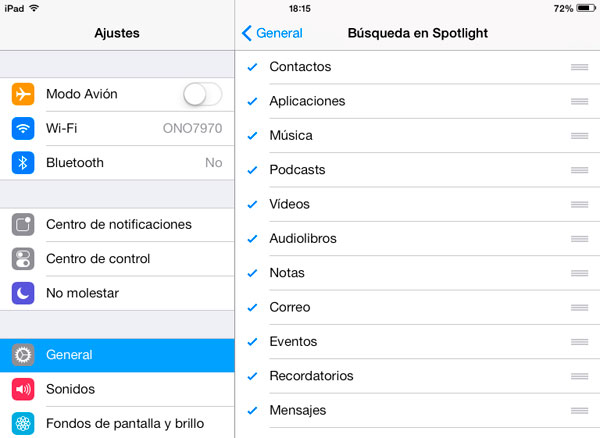Uncheck Notas in Spotlight search
This screenshot has width=600, height=438.
click(x=252, y=273)
